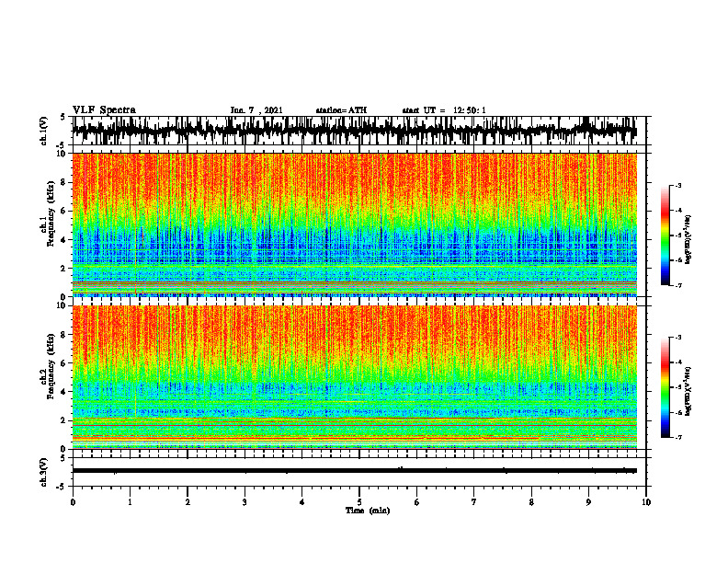Viewport: 728px width, 563px height.
Task: Click the ch.2 spectrogram '4' kHz tick label
Action: click(x=64, y=392)
